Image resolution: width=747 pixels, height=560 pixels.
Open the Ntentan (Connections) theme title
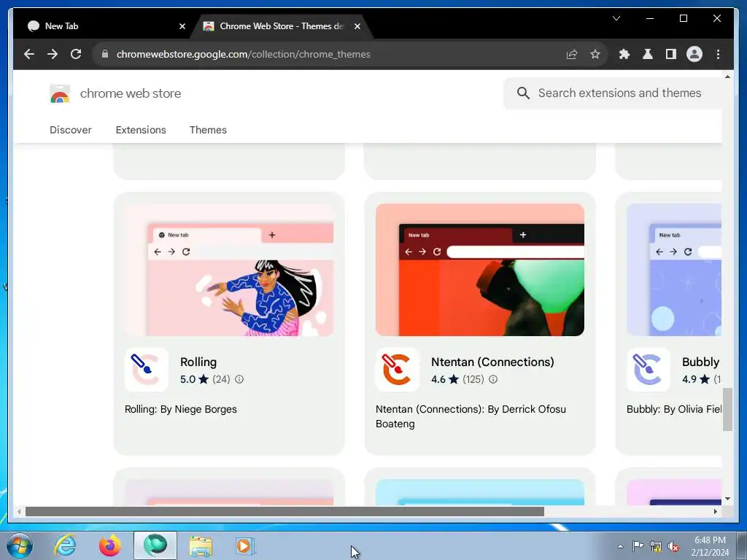[x=492, y=362]
